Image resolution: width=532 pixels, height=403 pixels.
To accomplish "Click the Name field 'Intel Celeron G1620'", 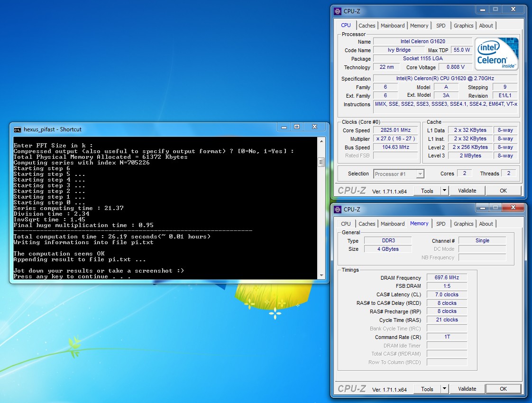I will click(423, 41).
